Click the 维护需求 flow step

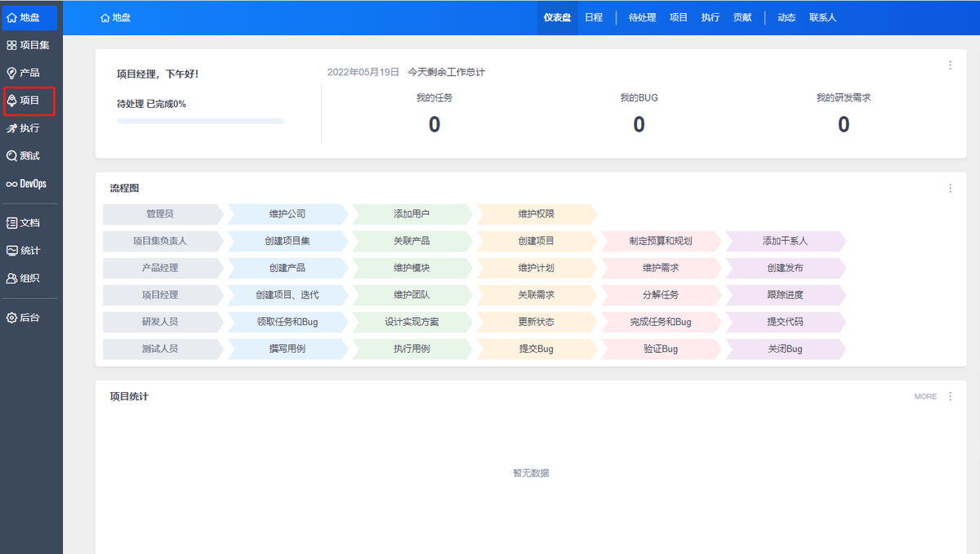tap(661, 268)
